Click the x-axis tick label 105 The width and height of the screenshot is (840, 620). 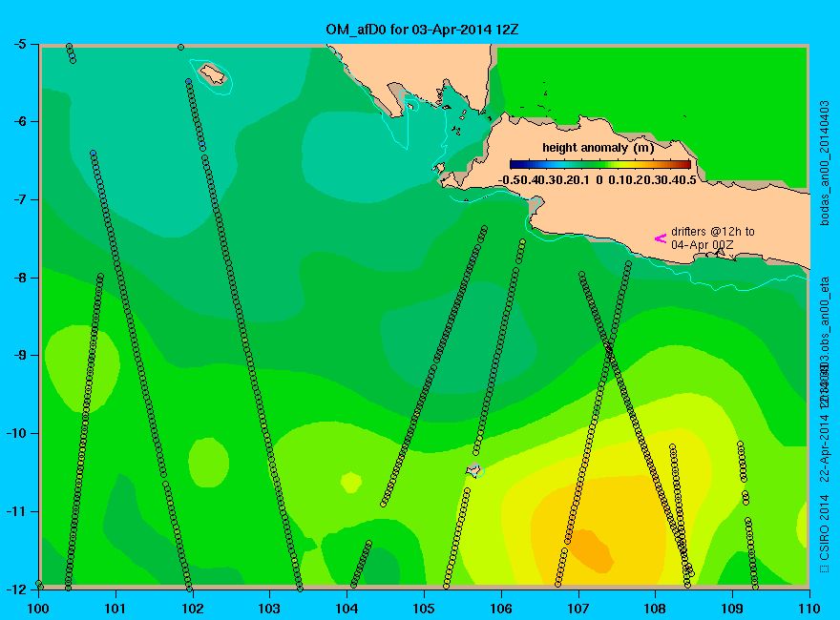[424, 609]
